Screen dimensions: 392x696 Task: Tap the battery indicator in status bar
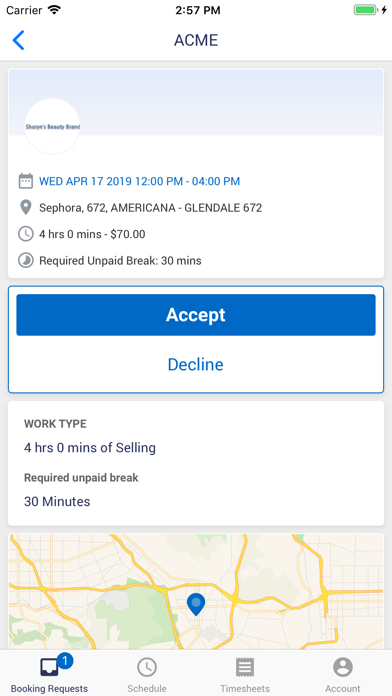tap(365, 10)
